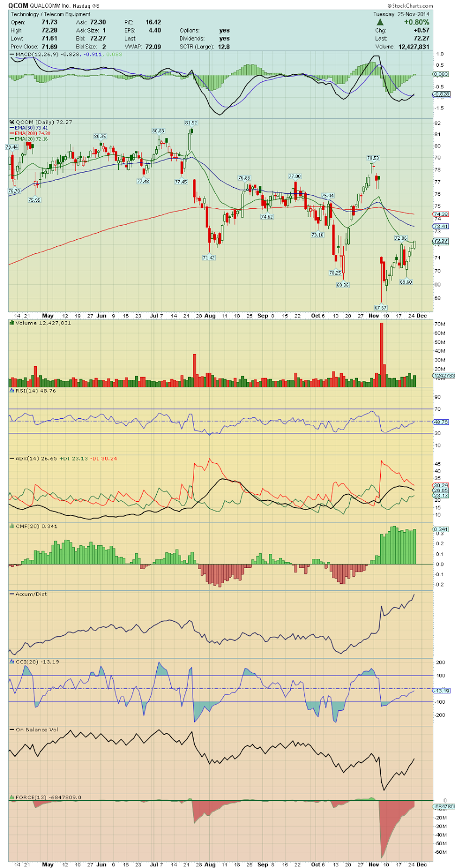The height and width of the screenshot is (868, 455).
Task: Click the VWAP value '72.09'
Action: click(153, 47)
